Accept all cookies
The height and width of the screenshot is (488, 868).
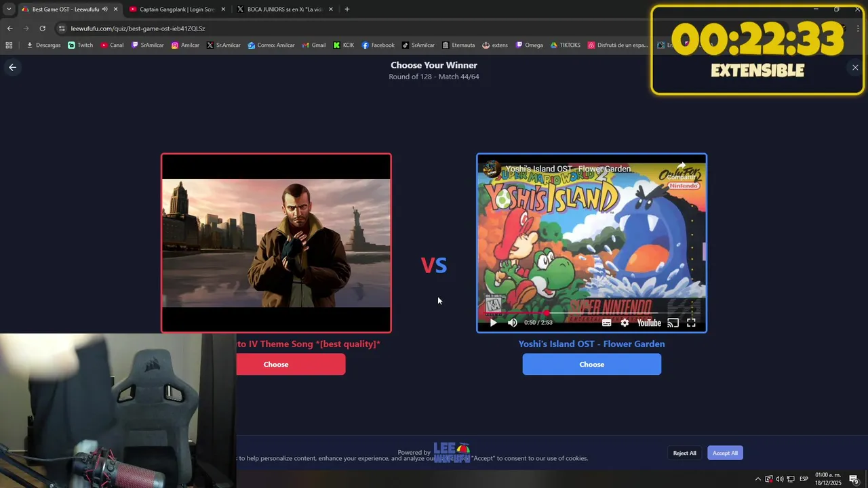tap(725, 453)
